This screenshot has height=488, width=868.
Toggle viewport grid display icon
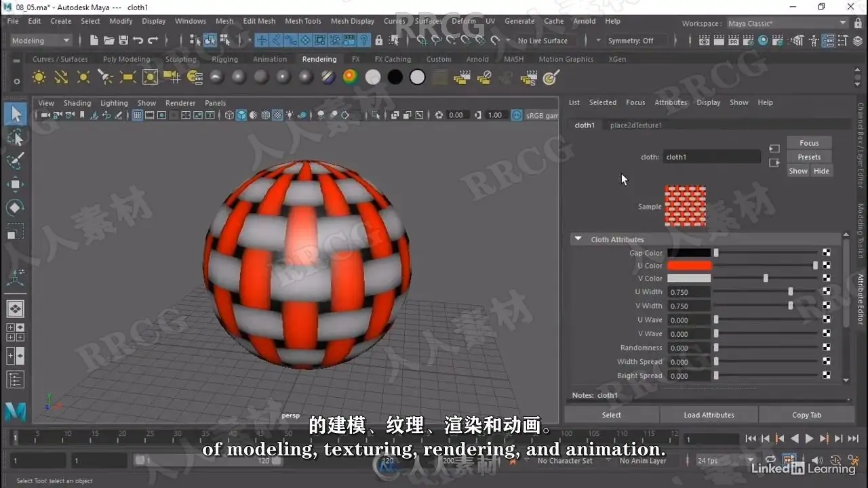[x=137, y=115]
